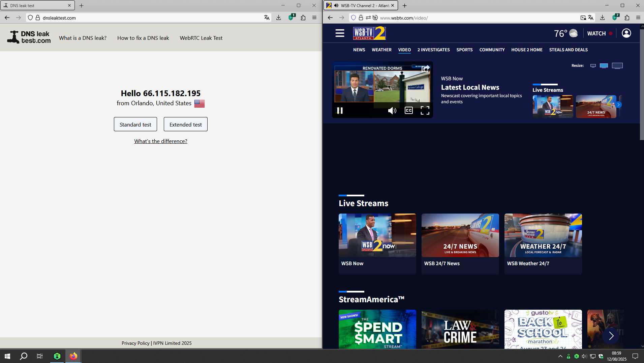The height and width of the screenshot is (363, 644).
Task: Go back in the DNS leak test window
Action: click(x=7, y=18)
